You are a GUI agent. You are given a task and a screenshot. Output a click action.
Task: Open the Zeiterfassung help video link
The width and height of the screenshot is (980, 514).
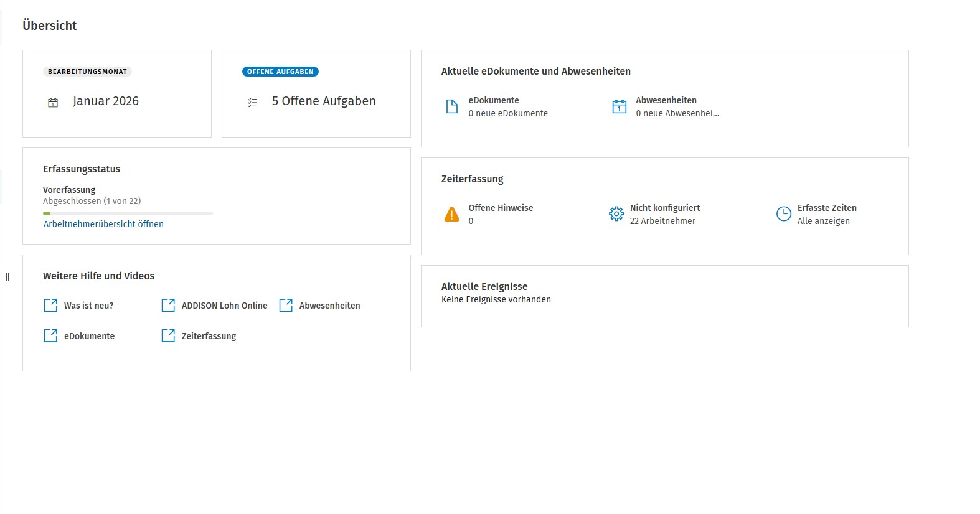209,336
